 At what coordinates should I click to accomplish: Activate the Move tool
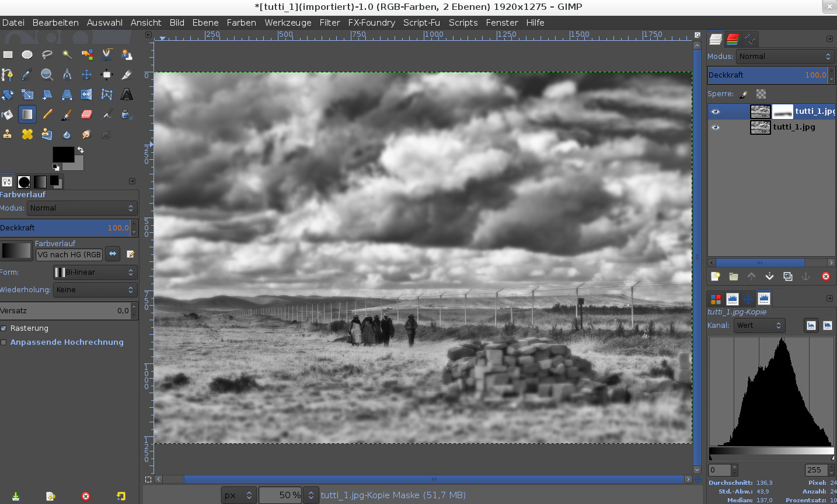87,75
